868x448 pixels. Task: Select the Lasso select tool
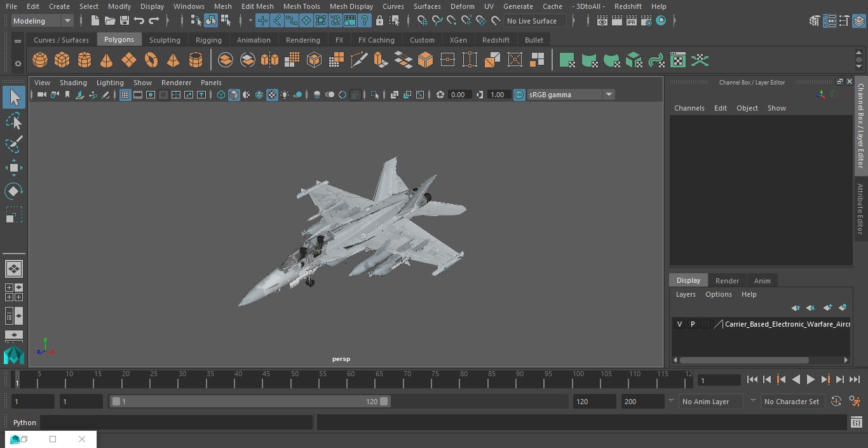point(14,121)
